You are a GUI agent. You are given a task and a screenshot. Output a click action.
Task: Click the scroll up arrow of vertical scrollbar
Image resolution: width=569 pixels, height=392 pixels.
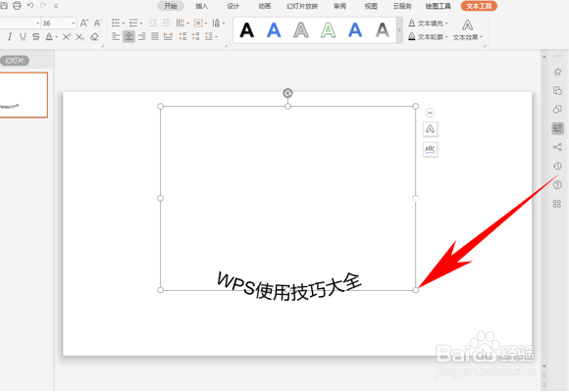543,57
